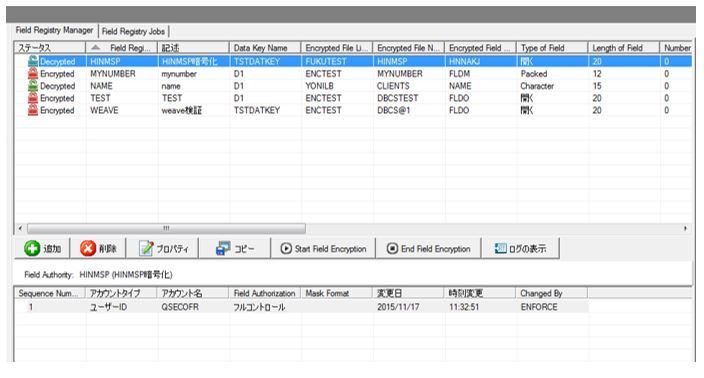Screen dimensions: 704x378
Task: Click the Type of Field column header
Action: pyautogui.click(x=552, y=48)
